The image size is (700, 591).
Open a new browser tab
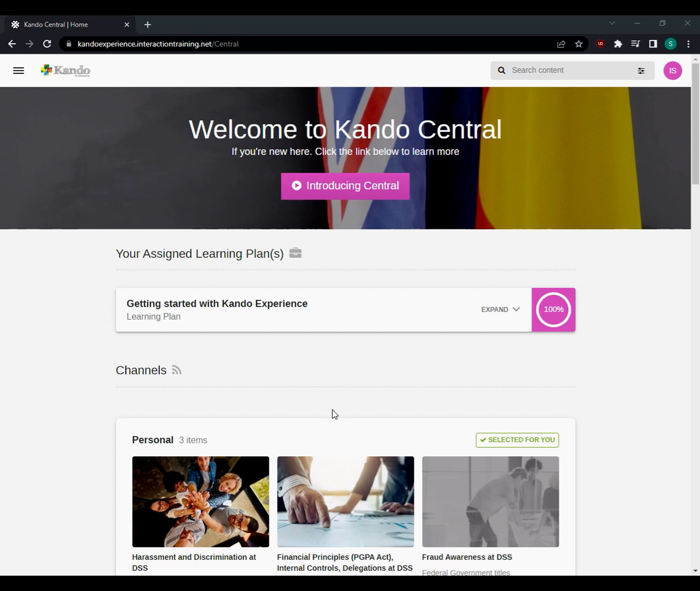pyautogui.click(x=148, y=25)
